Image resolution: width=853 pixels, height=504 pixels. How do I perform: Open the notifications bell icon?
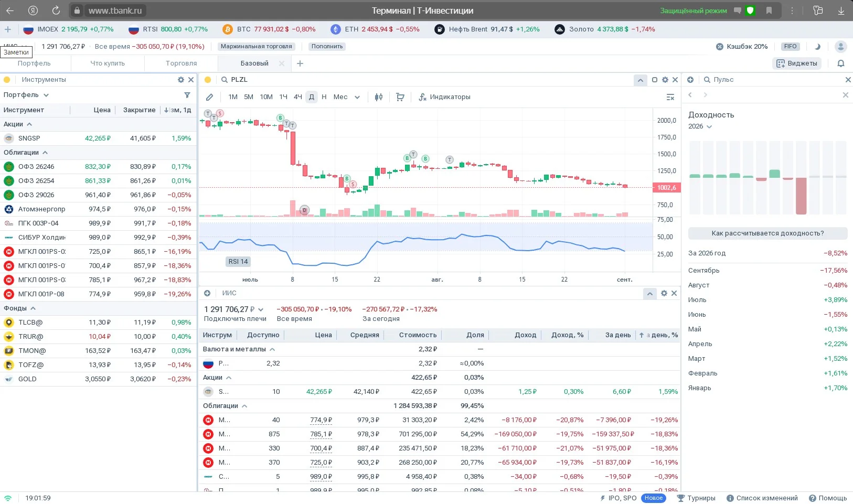840,63
